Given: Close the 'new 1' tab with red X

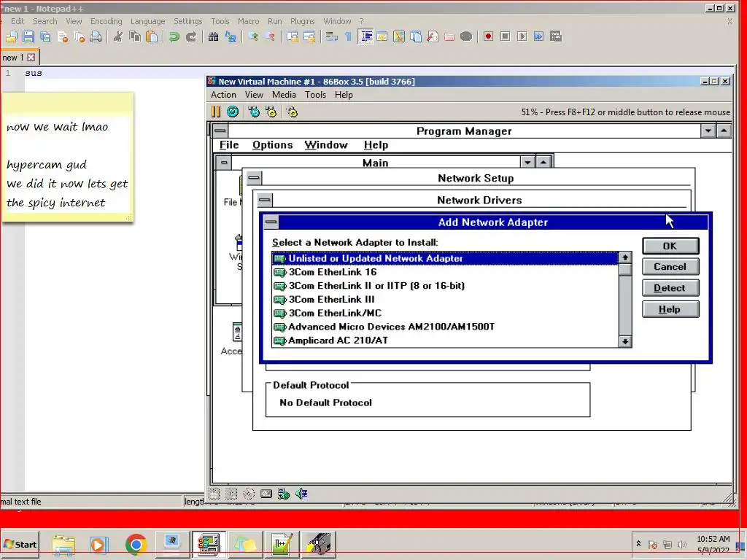Looking at the screenshot, I should click(x=31, y=58).
